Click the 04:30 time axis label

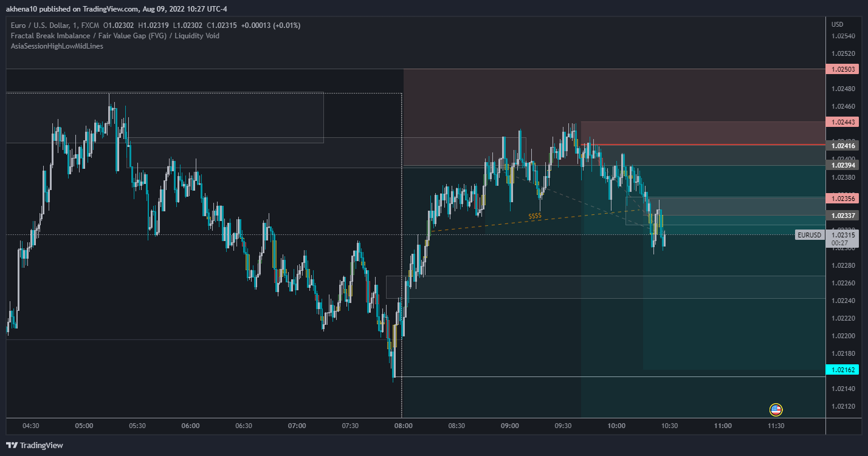pyautogui.click(x=31, y=426)
